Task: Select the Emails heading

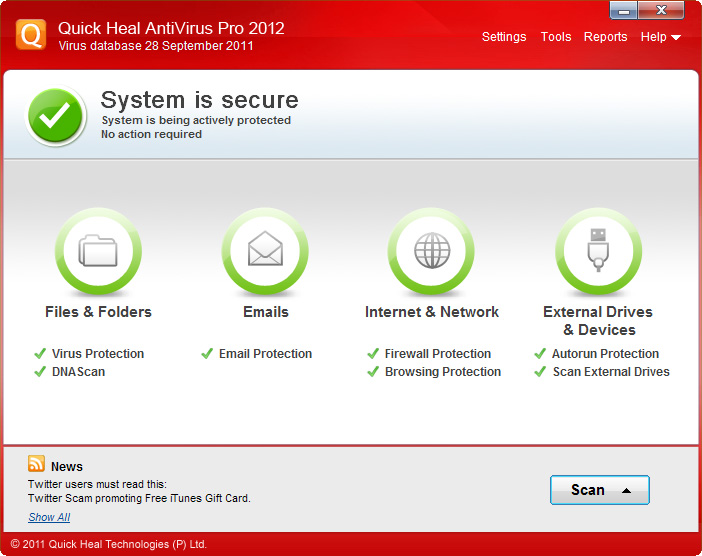Action: pos(266,312)
